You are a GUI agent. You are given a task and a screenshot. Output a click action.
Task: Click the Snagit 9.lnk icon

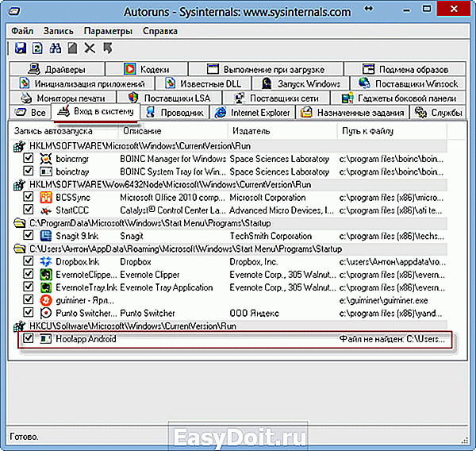pos(46,236)
